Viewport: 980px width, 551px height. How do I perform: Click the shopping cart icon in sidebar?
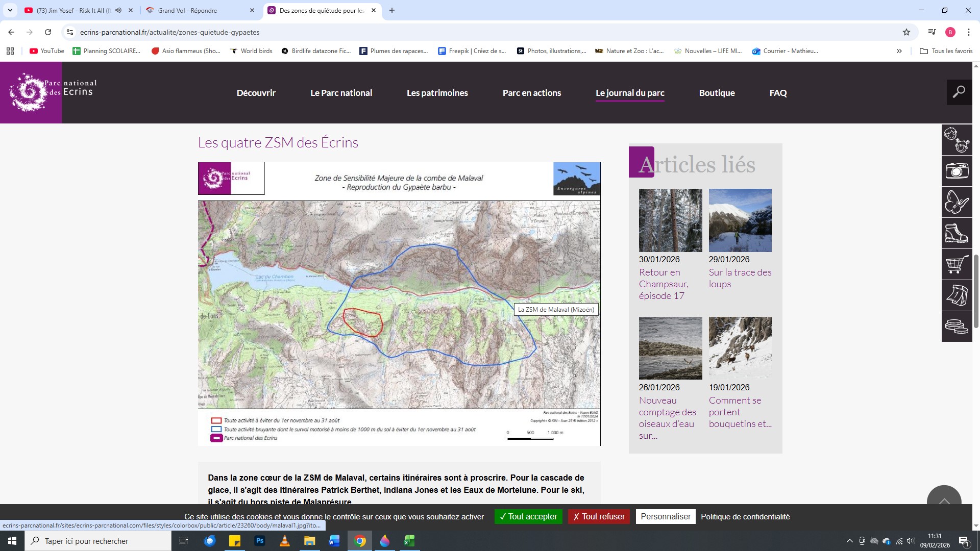click(957, 264)
